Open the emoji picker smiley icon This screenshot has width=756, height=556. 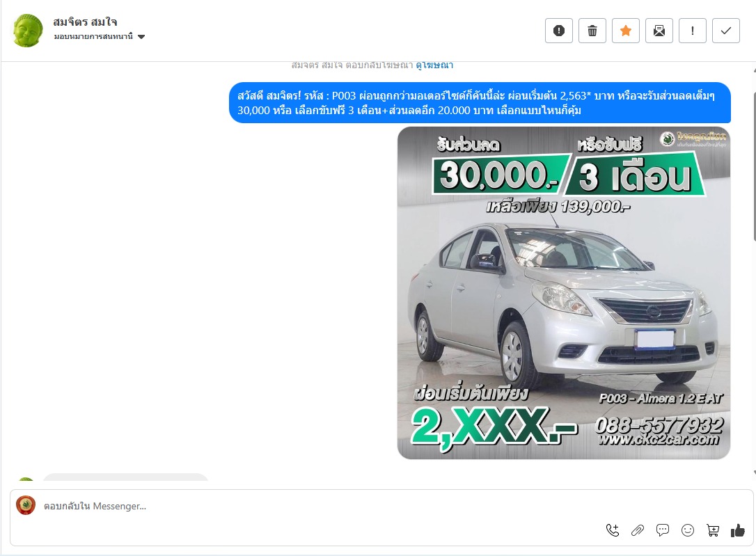coord(688,530)
